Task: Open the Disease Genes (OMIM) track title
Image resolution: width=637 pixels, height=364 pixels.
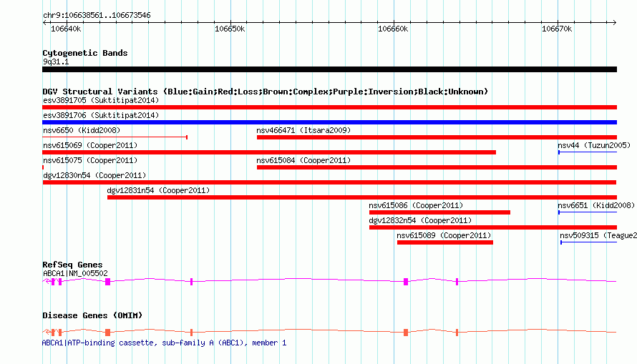Action: 92,315
